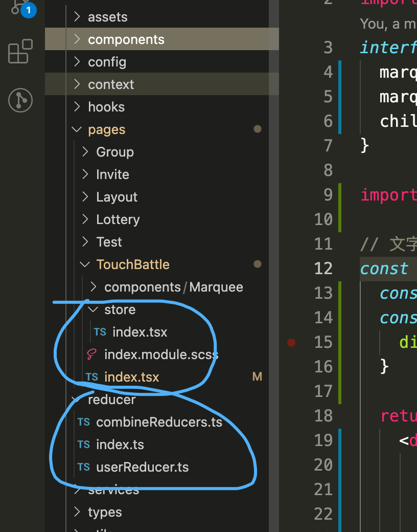
Task: Click the M git status marker
Action: coord(258,376)
